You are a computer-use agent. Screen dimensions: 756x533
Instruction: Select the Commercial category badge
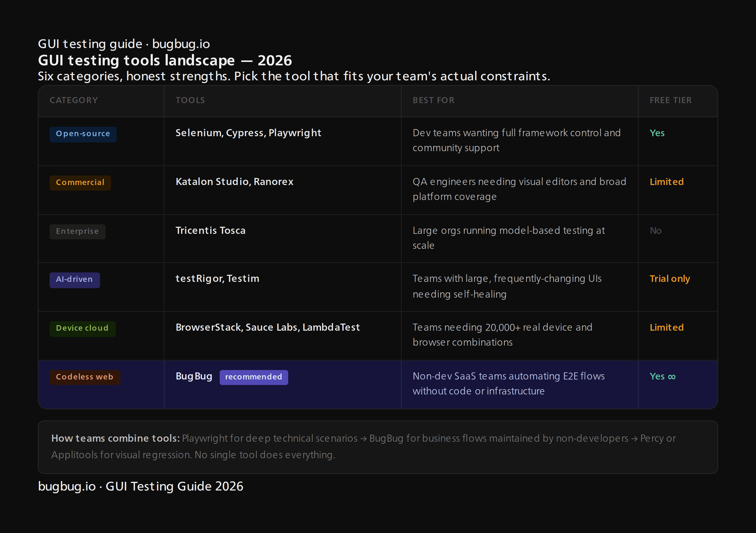click(x=80, y=183)
